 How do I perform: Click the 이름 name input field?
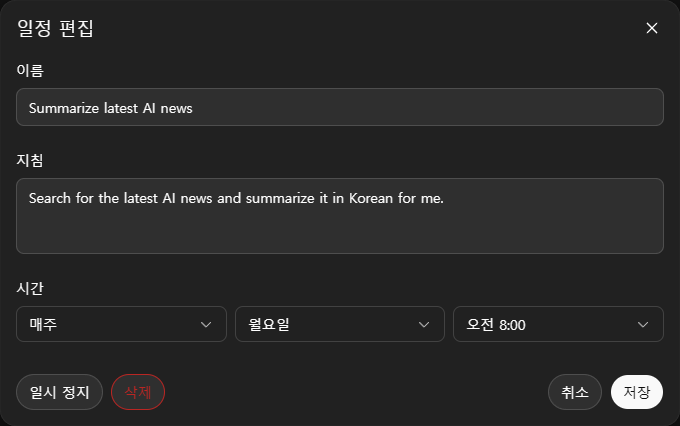[340, 107]
